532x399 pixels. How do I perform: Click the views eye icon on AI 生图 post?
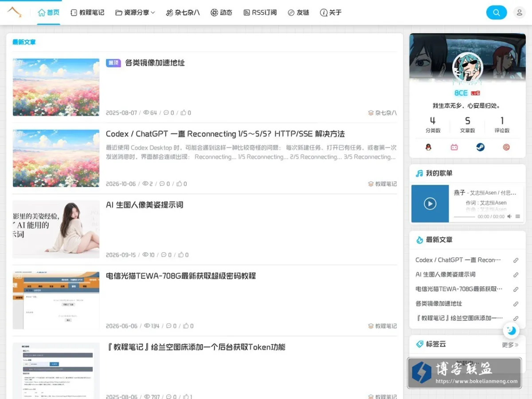145,254
